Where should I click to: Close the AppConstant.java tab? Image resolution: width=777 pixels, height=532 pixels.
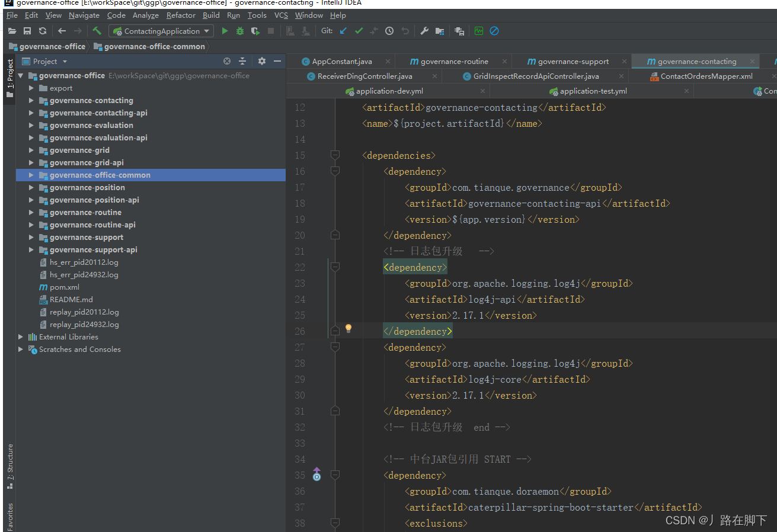click(388, 61)
